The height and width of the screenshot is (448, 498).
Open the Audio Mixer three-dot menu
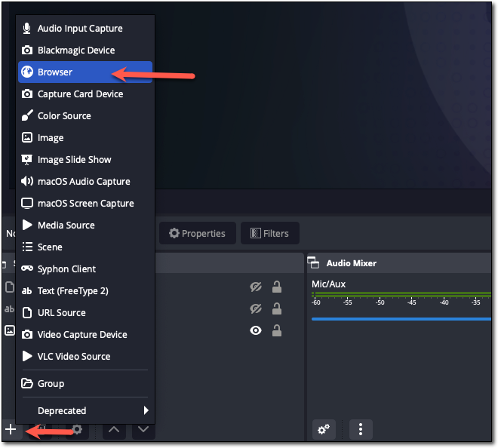click(x=361, y=429)
